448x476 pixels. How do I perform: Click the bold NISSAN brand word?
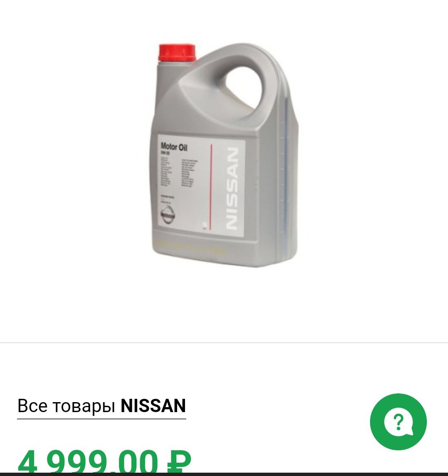pos(153,405)
